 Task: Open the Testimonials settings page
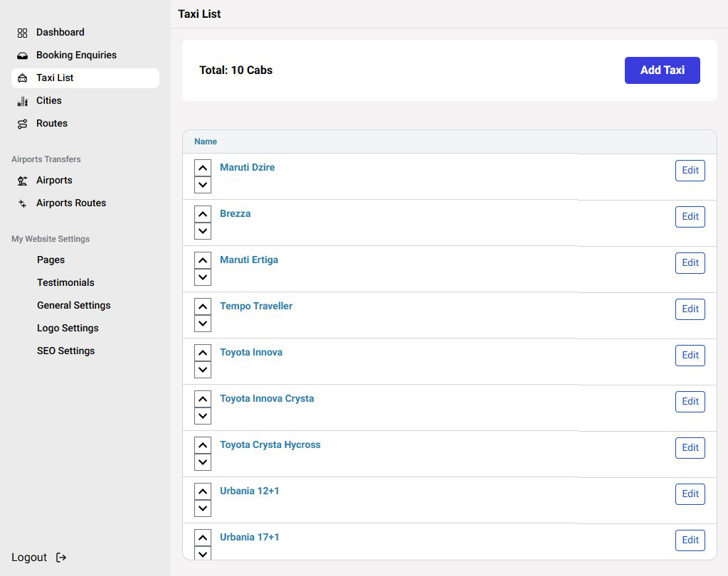tap(65, 282)
